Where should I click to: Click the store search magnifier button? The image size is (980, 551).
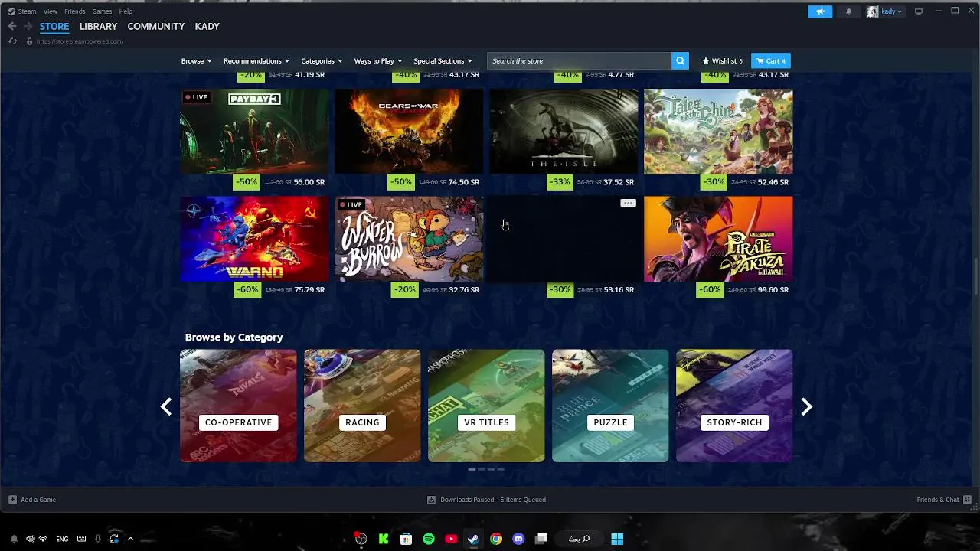coord(680,61)
